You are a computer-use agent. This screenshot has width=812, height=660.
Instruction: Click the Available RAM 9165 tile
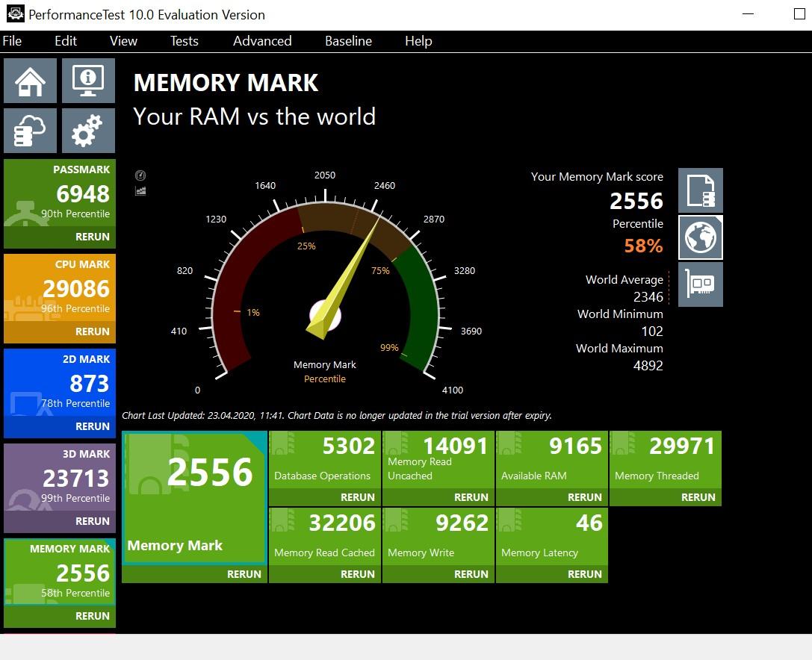(551, 460)
